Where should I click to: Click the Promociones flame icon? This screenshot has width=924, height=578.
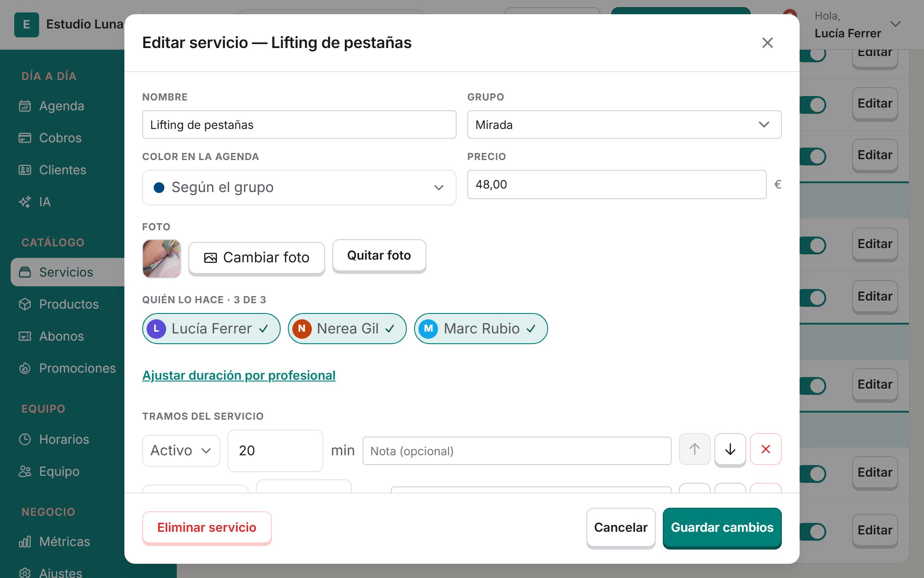point(25,368)
